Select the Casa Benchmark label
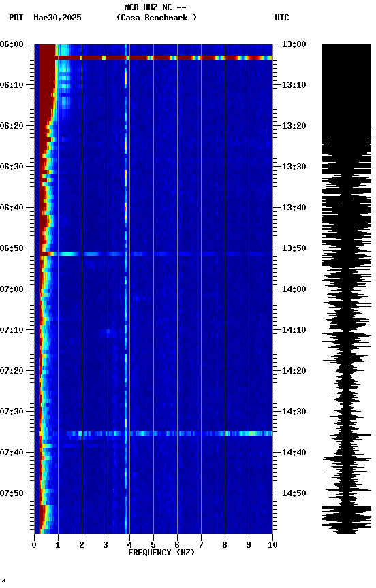 click(x=157, y=18)
